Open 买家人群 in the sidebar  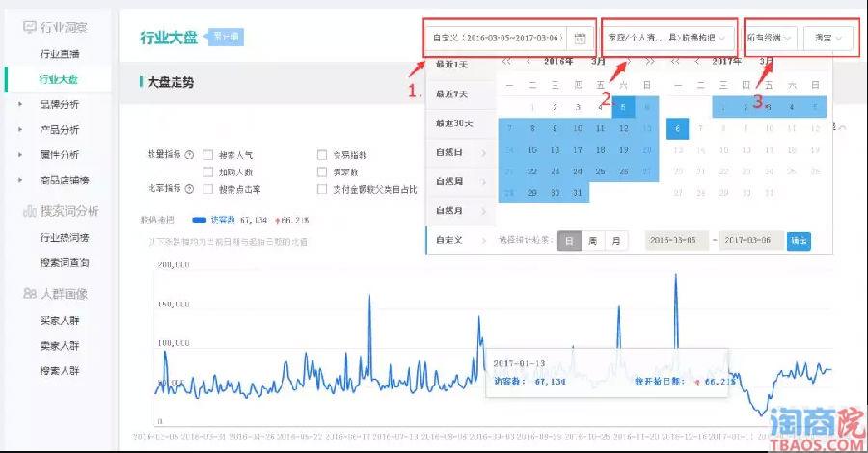(x=60, y=320)
